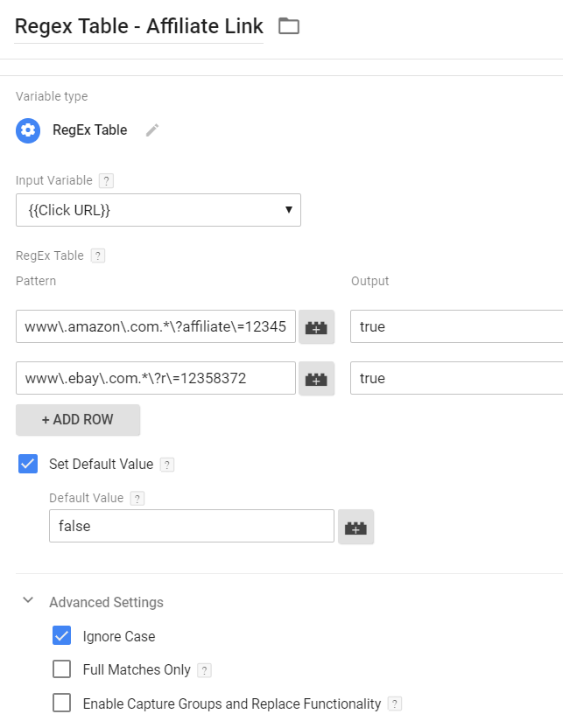Open Enable Capture Groups help icon
Screen dimensions: 563x728
pos(395,703)
